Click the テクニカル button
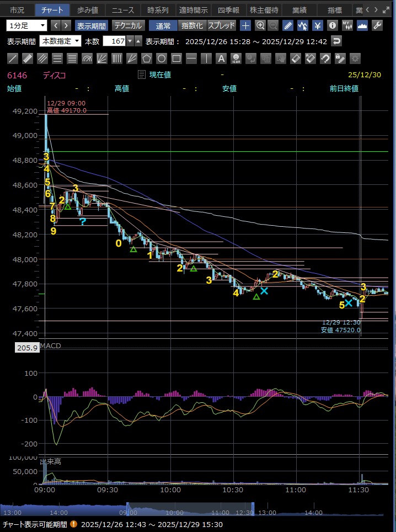Screen dimensions: 396x532 (x=129, y=25)
